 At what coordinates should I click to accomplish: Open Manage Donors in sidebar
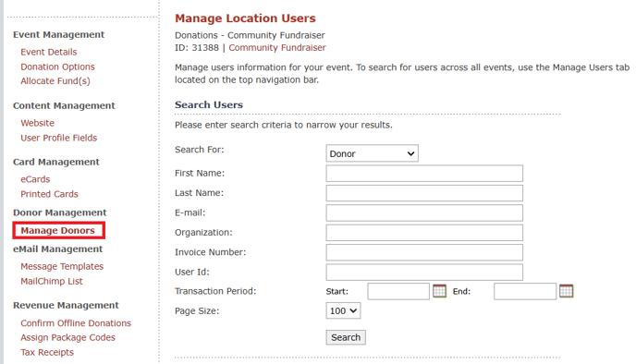click(x=58, y=230)
